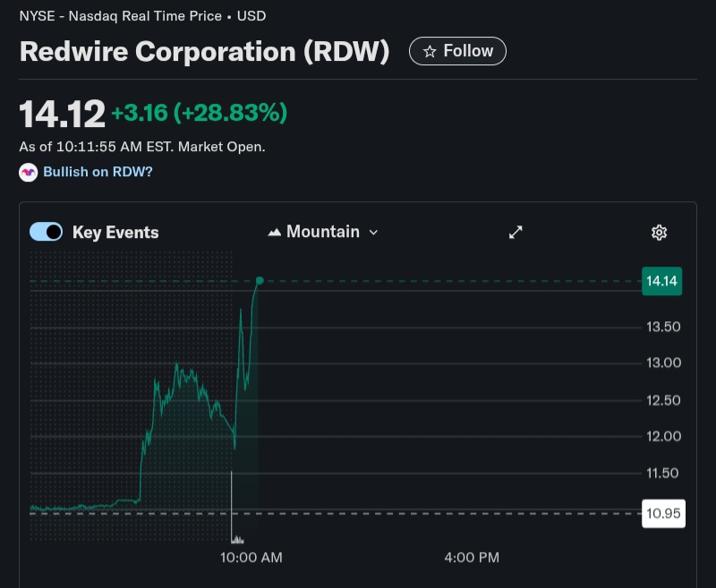This screenshot has width=716, height=588.
Task: Click the 12.00 price axis label
Action: 663,436
